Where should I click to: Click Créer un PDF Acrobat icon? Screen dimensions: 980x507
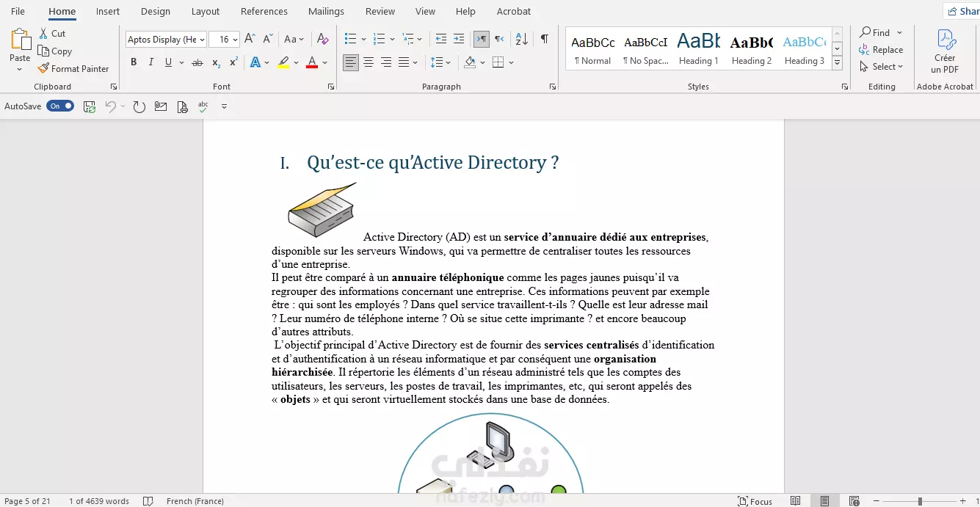(x=945, y=51)
